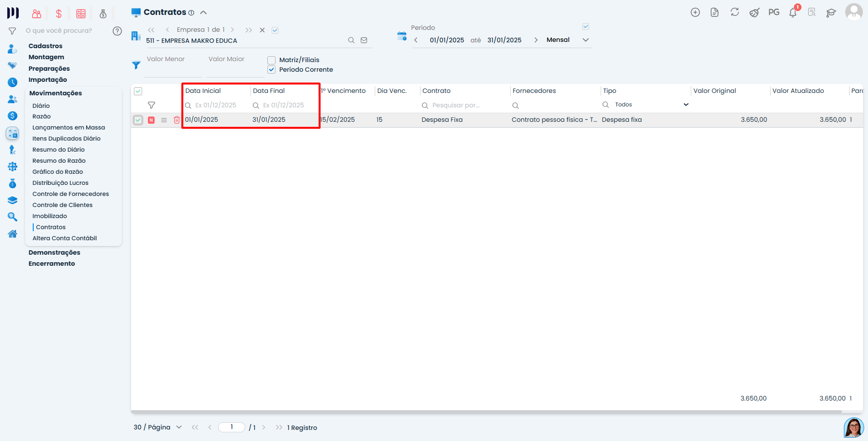
Task: Open the user profile avatar
Action: [854, 12]
